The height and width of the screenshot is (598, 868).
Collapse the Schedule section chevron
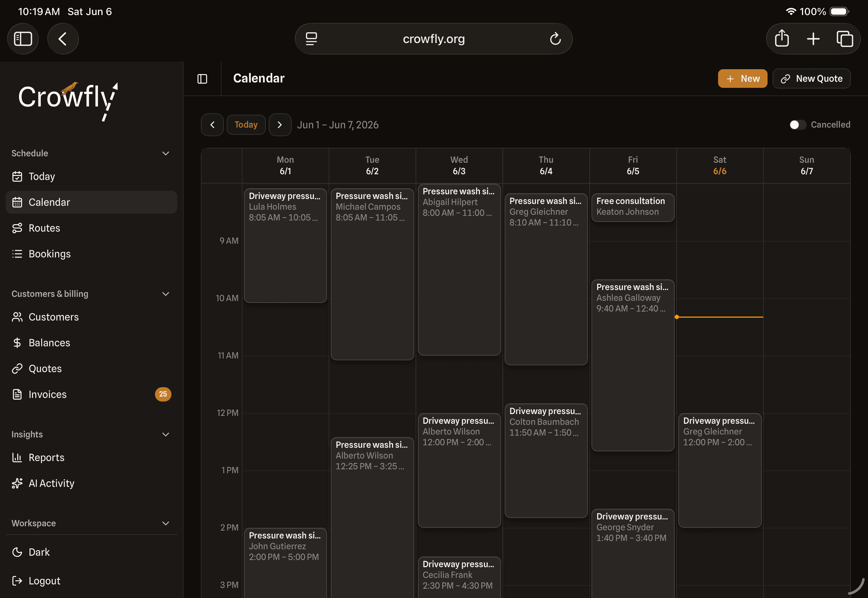[166, 153]
